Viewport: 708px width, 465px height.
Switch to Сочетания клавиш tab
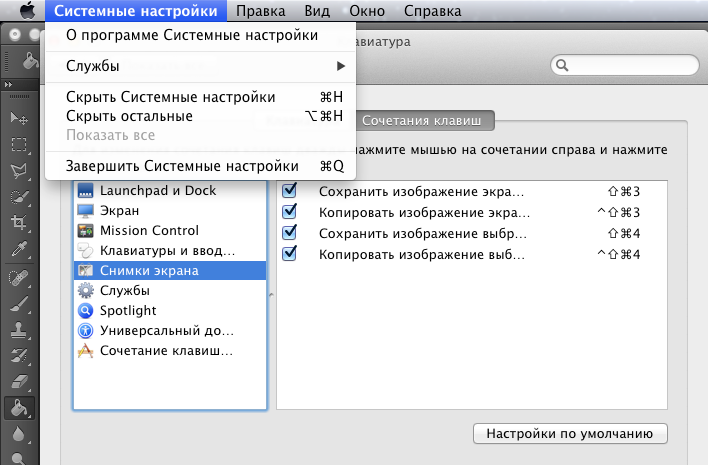click(x=422, y=121)
